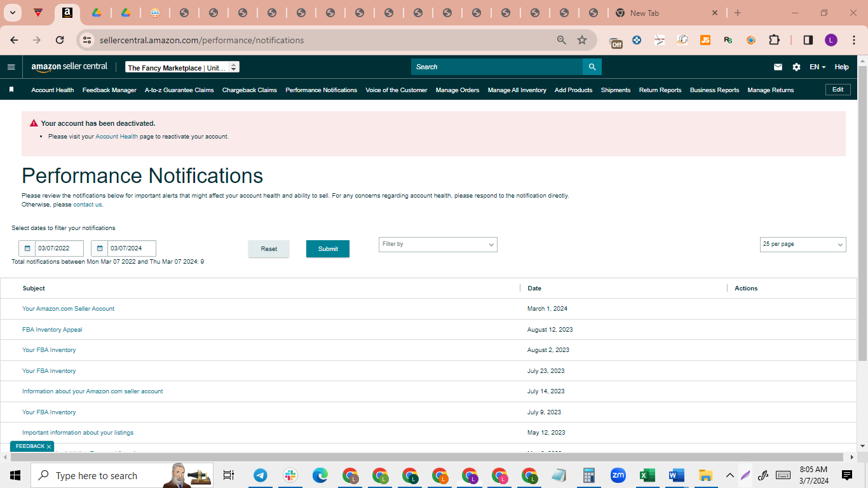Screen dimensions: 868x488
Task: Open the Chrome extensions puzzle icon
Action: pyautogui.click(x=774, y=40)
